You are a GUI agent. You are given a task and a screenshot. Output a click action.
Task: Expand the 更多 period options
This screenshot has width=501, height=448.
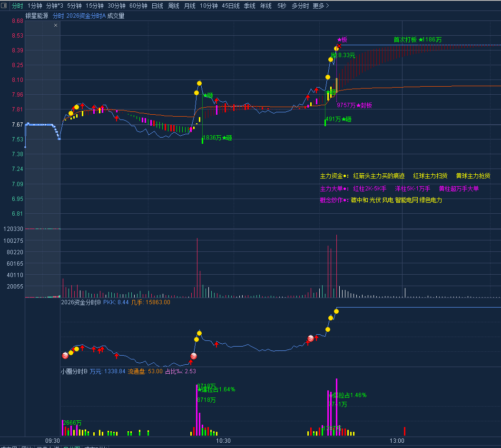(321, 6)
